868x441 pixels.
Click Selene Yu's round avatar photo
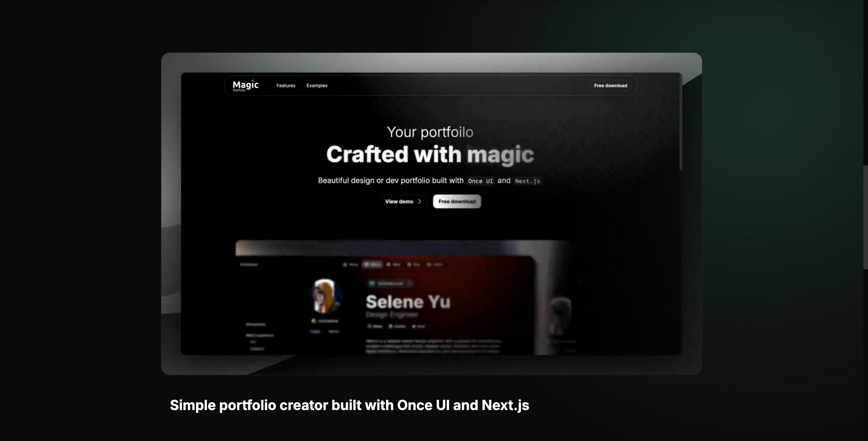[x=325, y=296]
